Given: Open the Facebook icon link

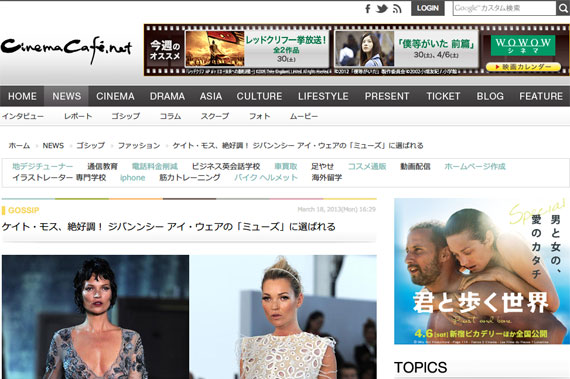Looking at the screenshot, I should [x=368, y=9].
